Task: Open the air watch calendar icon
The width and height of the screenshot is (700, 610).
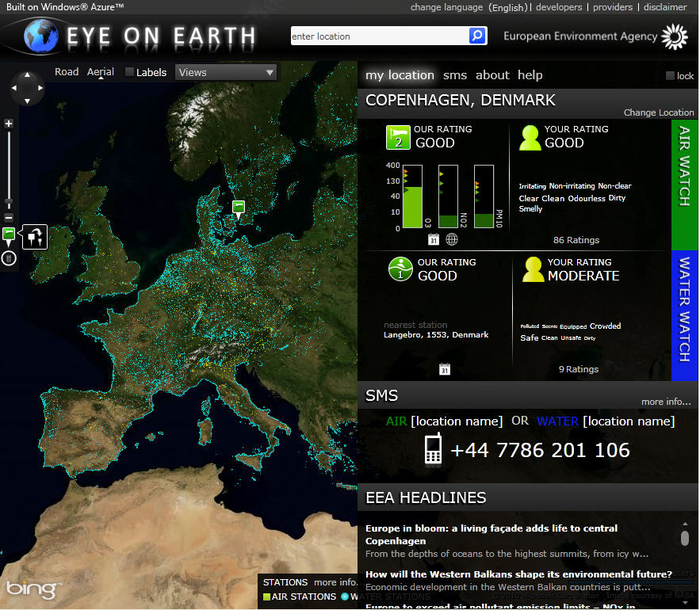Action: [x=434, y=239]
